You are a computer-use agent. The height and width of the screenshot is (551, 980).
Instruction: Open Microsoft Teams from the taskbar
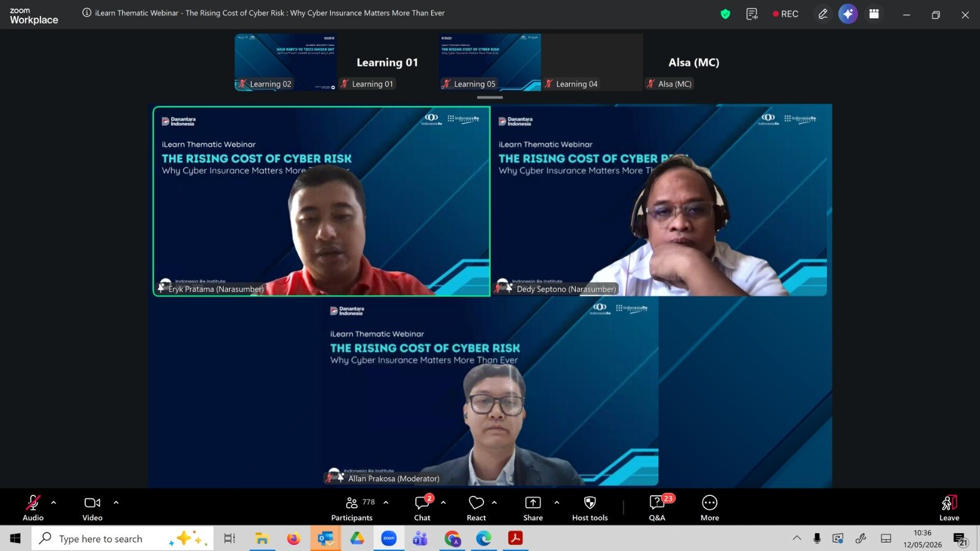click(420, 539)
